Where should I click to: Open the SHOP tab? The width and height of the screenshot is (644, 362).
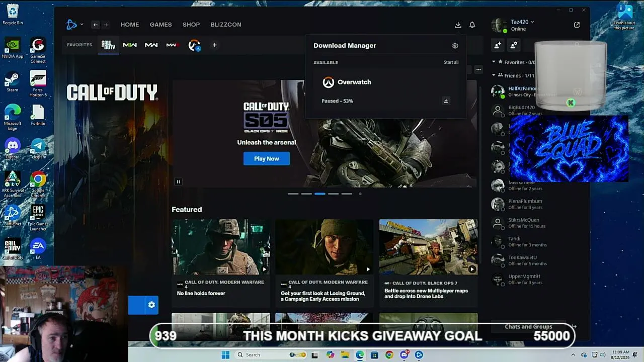click(191, 25)
